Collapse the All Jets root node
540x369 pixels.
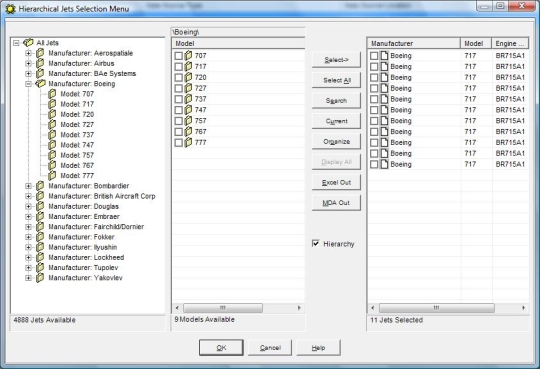pos(16,43)
